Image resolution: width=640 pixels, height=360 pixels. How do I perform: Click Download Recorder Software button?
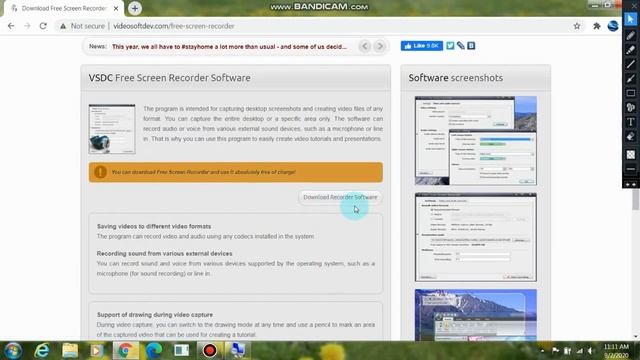tap(340, 197)
